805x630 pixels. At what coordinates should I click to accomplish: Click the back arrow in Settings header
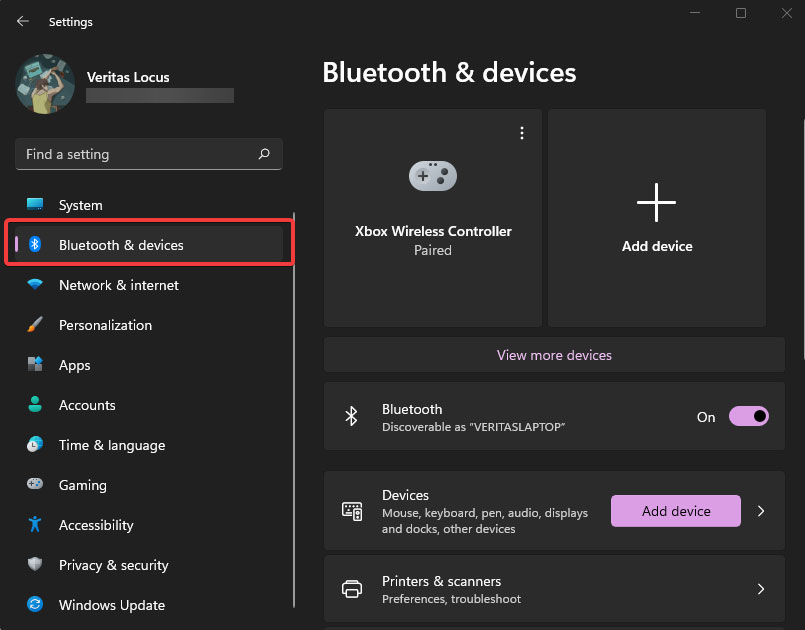(23, 21)
